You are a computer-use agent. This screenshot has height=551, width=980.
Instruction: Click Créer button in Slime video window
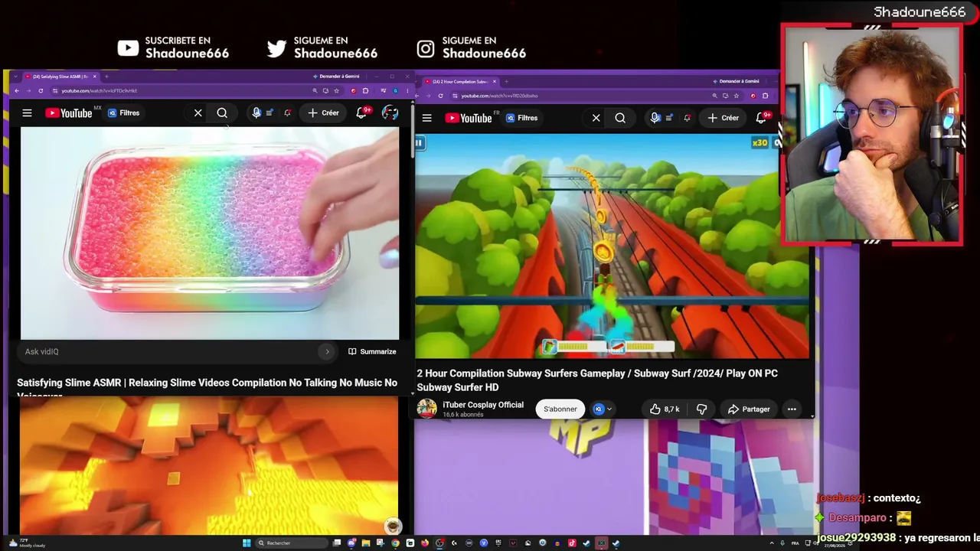point(323,112)
